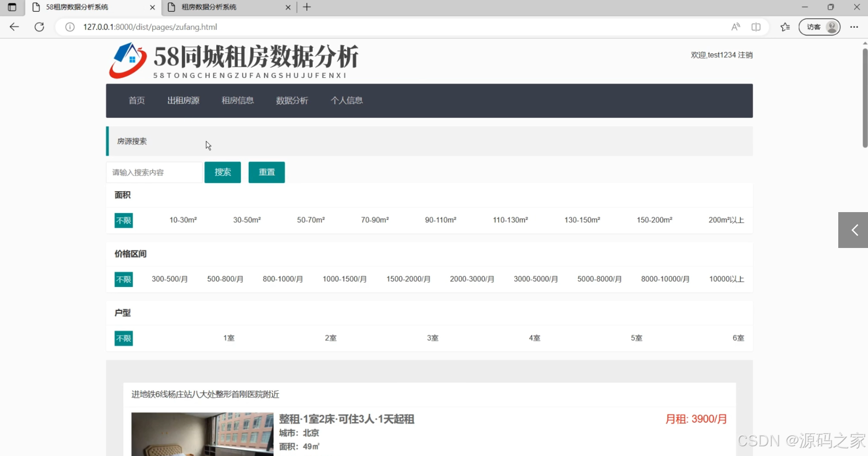This screenshot has height=456, width=868.
Task: Reload the page with refresh icon
Action: pyautogui.click(x=39, y=27)
